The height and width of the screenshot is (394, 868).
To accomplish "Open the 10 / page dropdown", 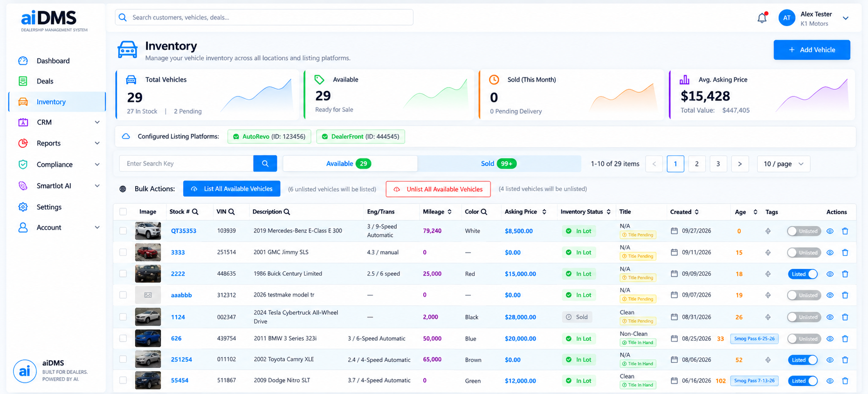I will click(x=784, y=164).
